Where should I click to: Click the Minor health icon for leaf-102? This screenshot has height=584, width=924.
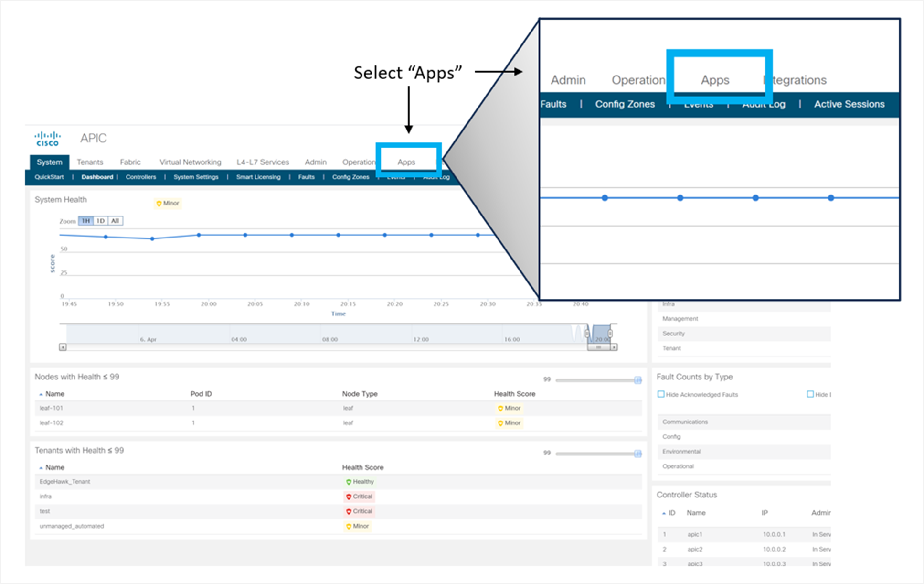[x=500, y=423]
